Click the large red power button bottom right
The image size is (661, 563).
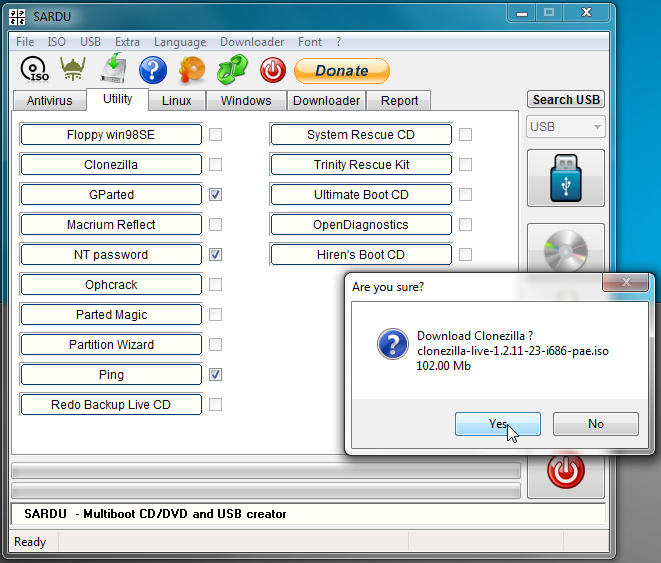566,471
